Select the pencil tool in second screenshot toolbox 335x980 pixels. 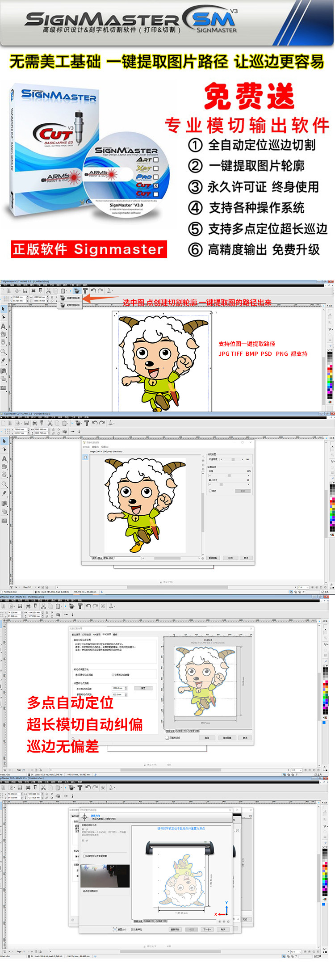(4, 493)
